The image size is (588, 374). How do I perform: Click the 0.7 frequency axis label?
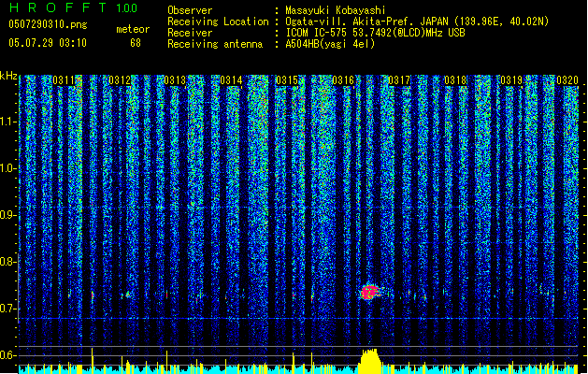pos(8,309)
